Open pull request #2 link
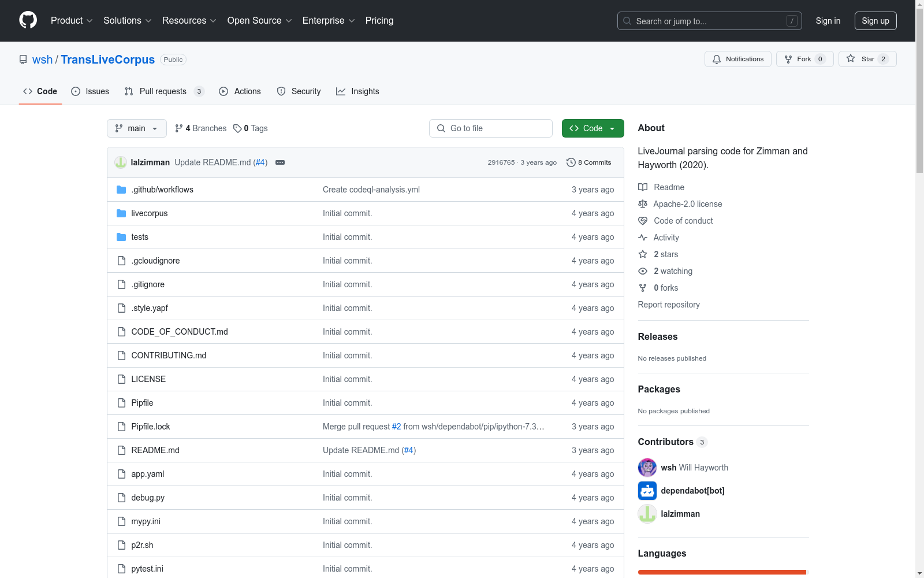 coord(396,427)
